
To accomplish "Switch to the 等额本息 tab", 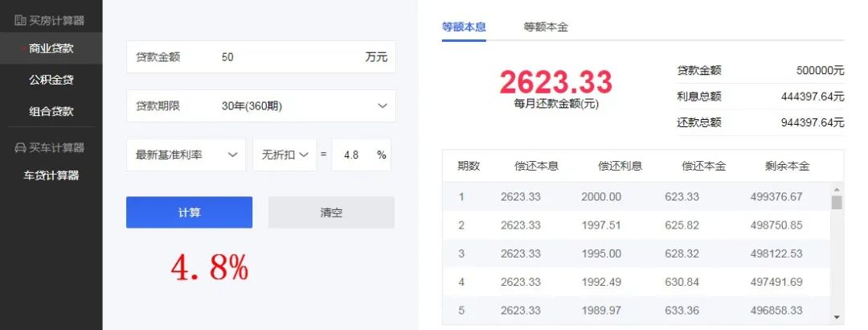I will pos(464,27).
